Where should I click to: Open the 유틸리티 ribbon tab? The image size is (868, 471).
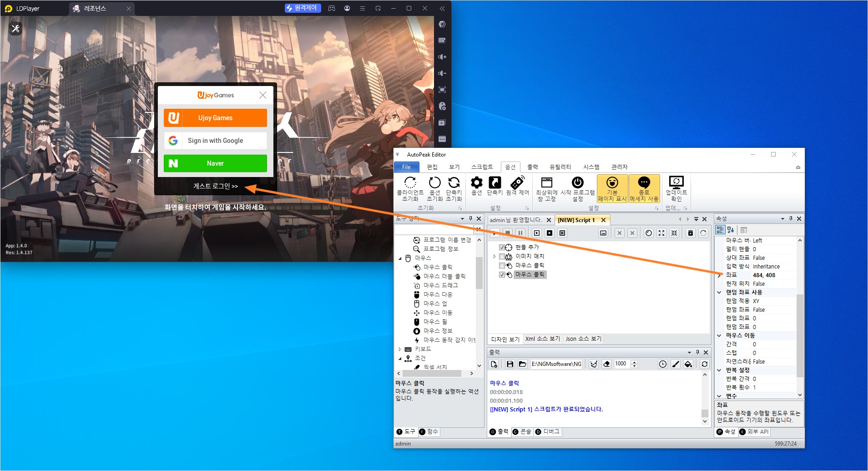[560, 167]
